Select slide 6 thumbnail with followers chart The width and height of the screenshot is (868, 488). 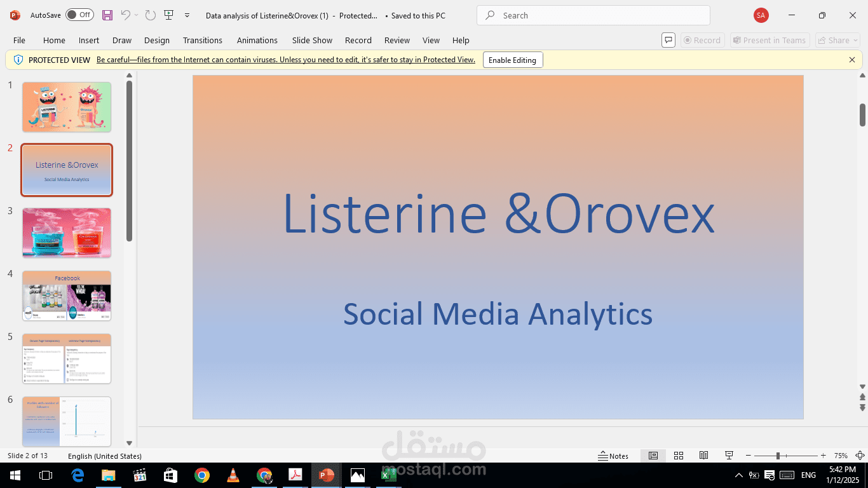67,421
